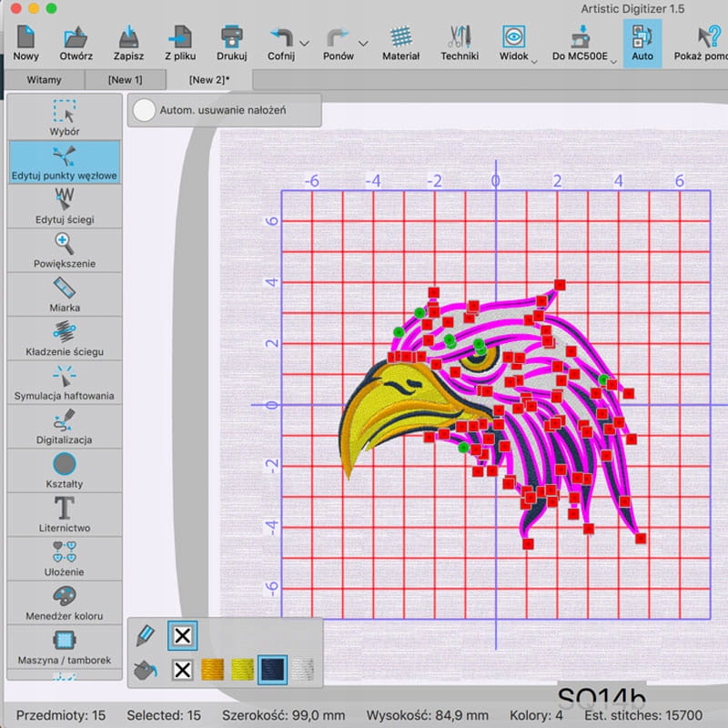Pick the dark navy thread color swatch
Screen dimensions: 728x728
tap(272, 670)
